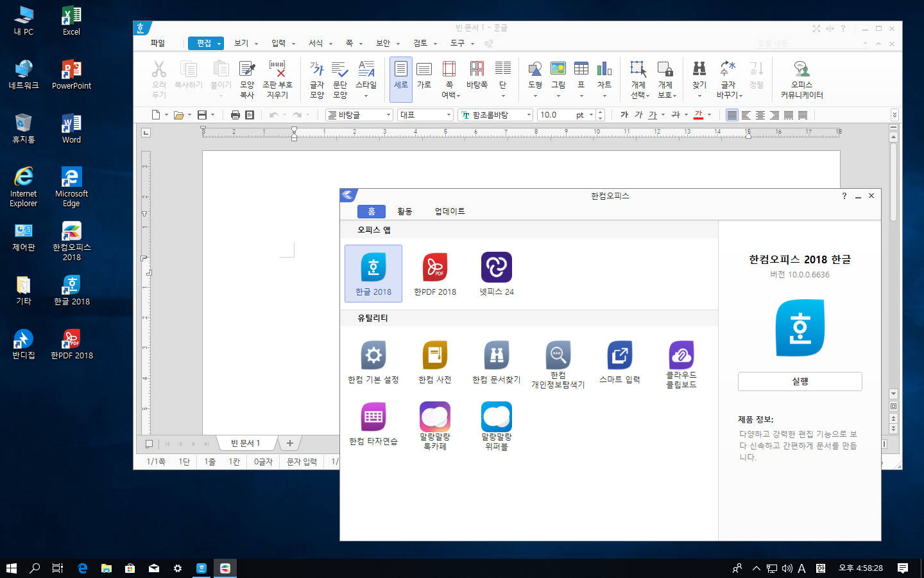The width and height of the screenshot is (924, 578).
Task: Open 한컴 문서찾기 utility
Action: pyautogui.click(x=497, y=362)
